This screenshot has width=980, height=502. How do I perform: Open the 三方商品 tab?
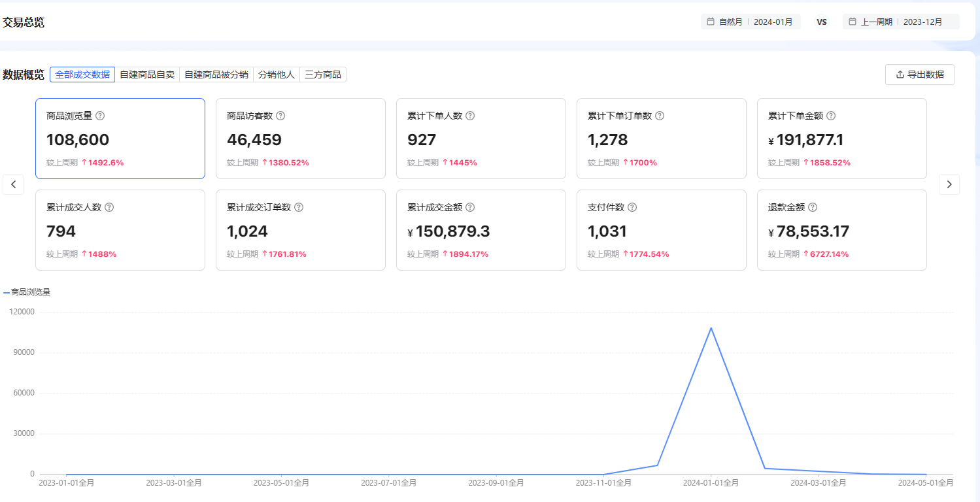pos(323,75)
